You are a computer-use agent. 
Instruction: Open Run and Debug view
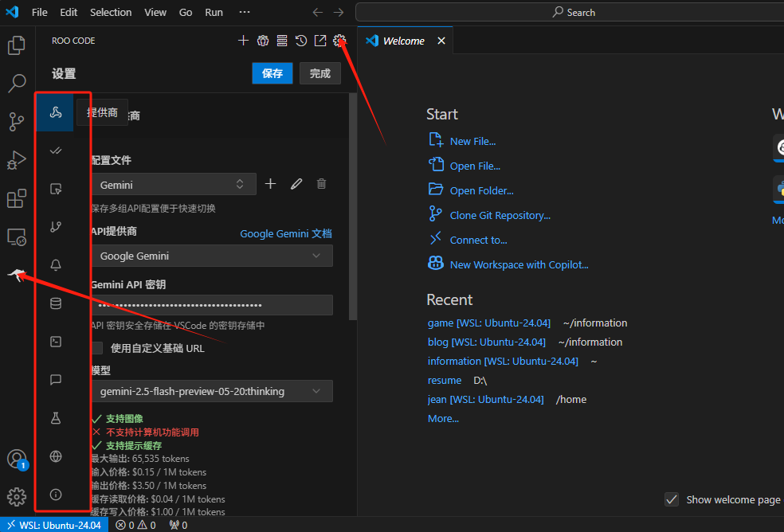(x=17, y=160)
